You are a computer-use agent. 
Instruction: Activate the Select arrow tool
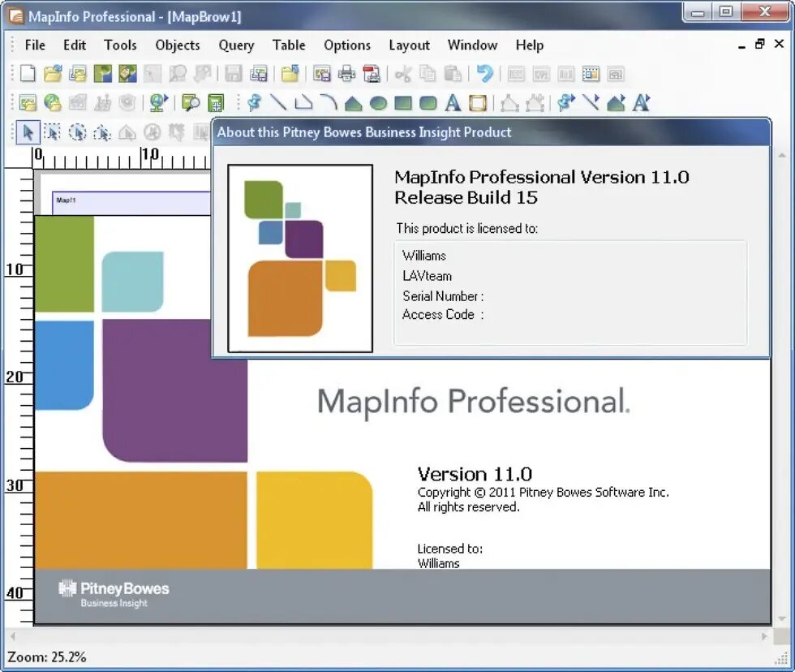point(28,132)
